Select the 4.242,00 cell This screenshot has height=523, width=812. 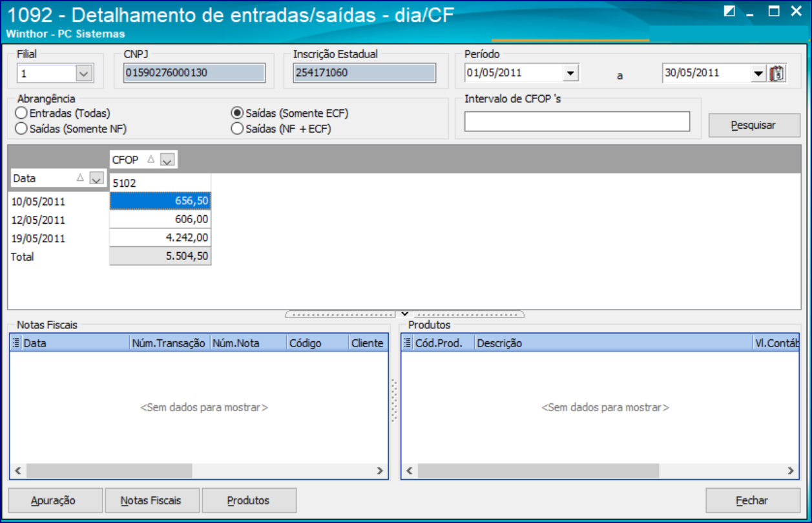[x=160, y=238]
